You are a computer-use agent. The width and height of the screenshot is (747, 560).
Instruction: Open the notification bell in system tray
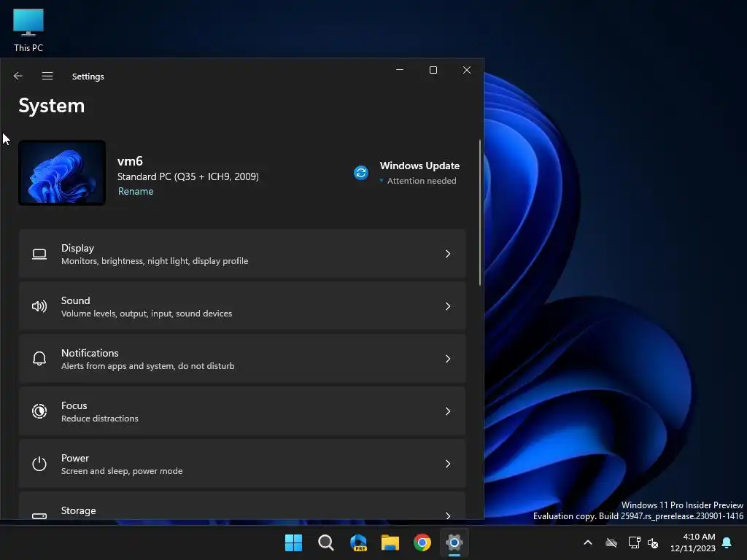coord(727,542)
